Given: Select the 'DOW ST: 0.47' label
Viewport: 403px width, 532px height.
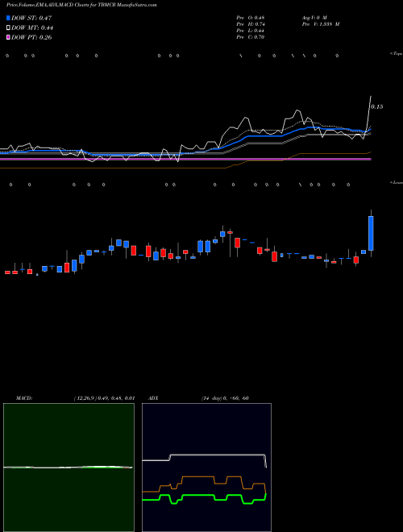Looking at the screenshot, I should tap(31, 18).
